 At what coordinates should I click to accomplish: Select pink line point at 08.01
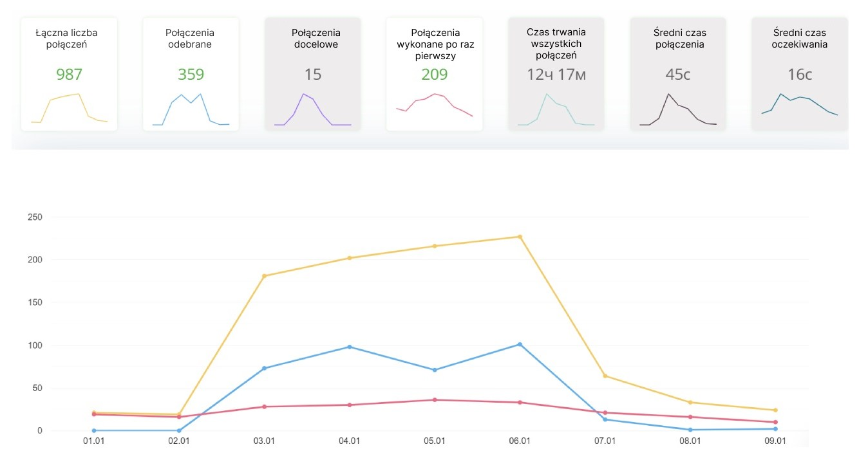690,417
